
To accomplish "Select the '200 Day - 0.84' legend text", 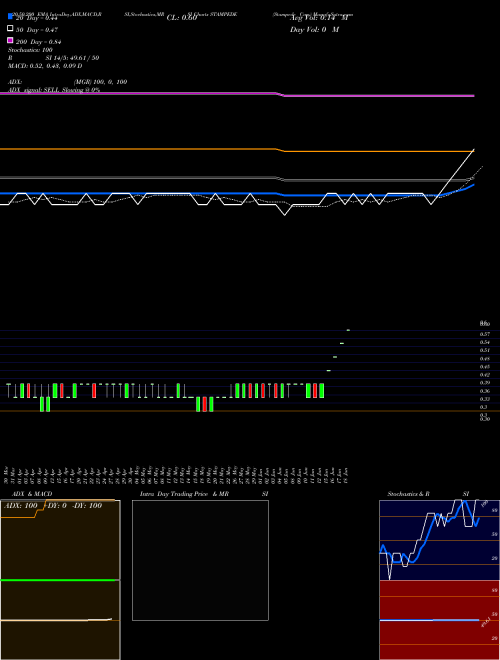I will [39, 42].
